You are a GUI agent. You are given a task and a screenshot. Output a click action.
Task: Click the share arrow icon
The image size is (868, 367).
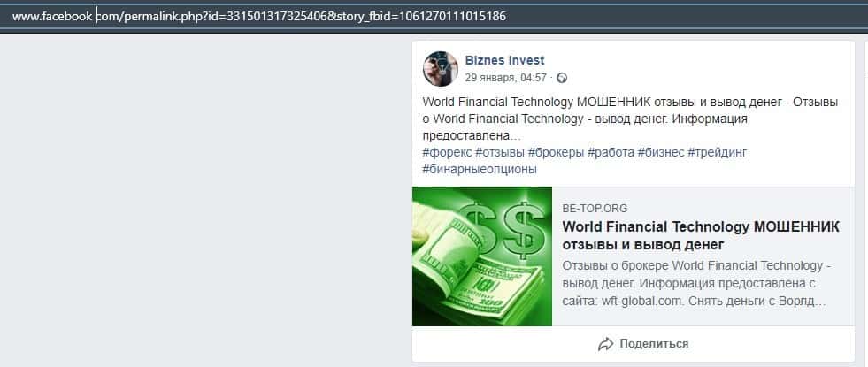click(x=605, y=344)
